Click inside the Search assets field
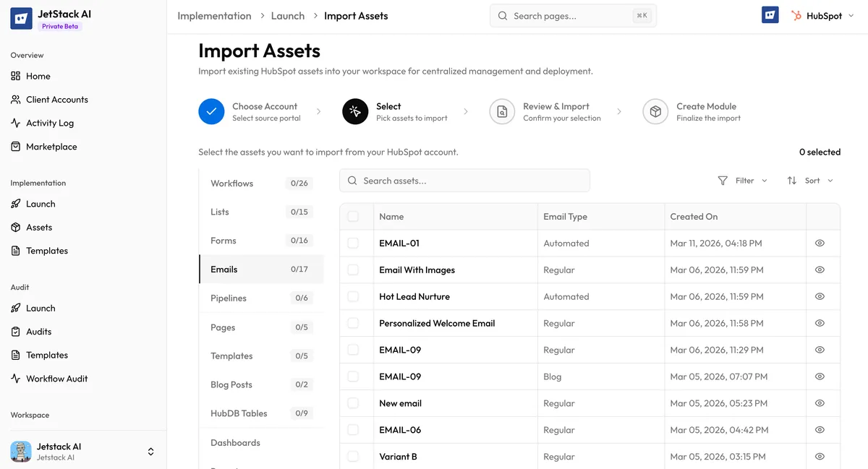This screenshot has width=868, height=469. (x=464, y=180)
